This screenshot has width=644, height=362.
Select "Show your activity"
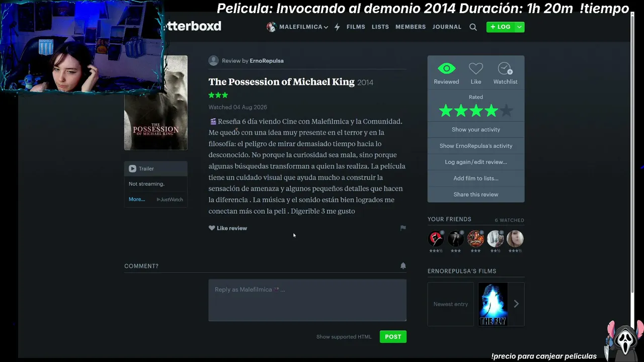click(476, 130)
